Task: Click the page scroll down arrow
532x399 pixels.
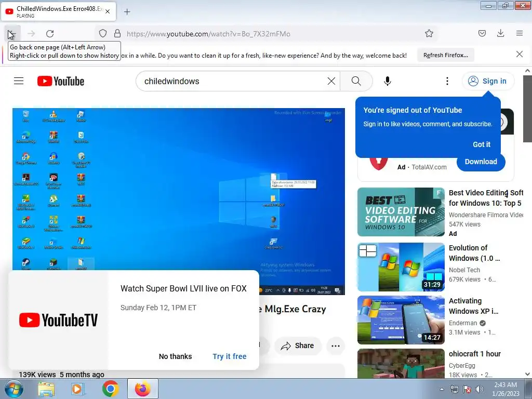Action: point(527,374)
